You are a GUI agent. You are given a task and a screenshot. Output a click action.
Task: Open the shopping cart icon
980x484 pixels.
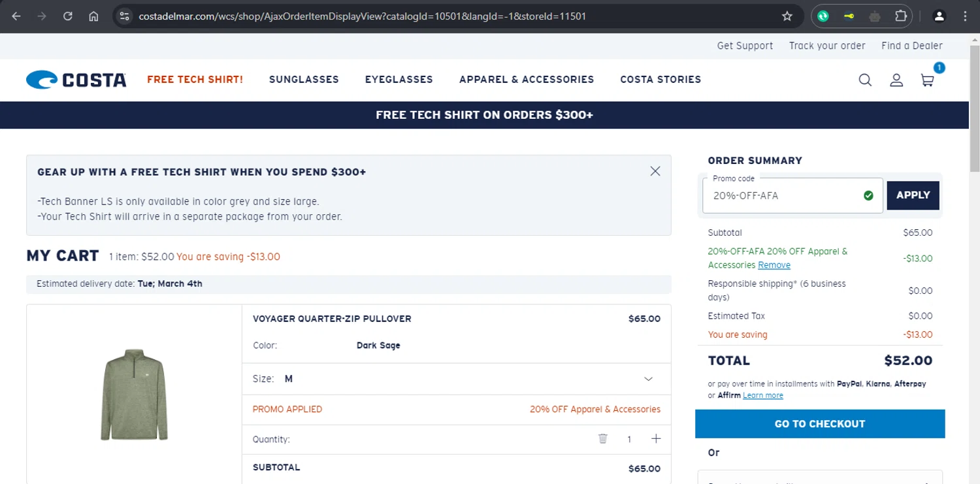tap(927, 80)
